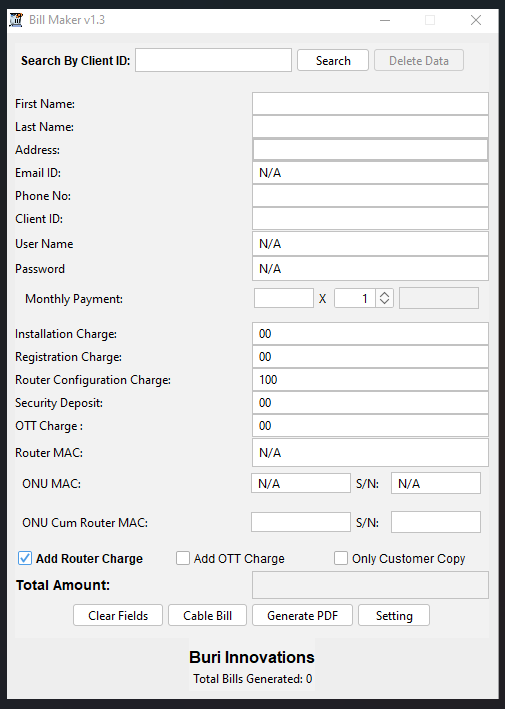Image resolution: width=505 pixels, height=709 pixels.
Task: Focus the First Name input field
Action: coord(370,104)
